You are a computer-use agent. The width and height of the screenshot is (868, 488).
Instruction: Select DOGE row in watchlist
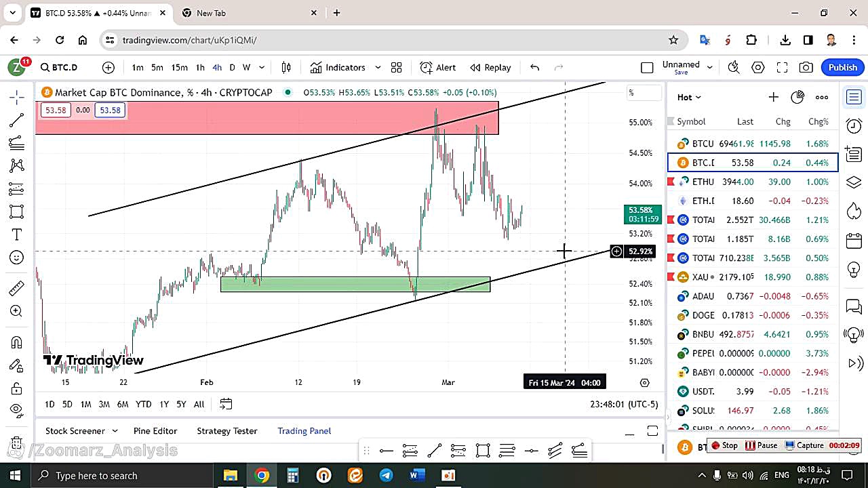click(753, 315)
